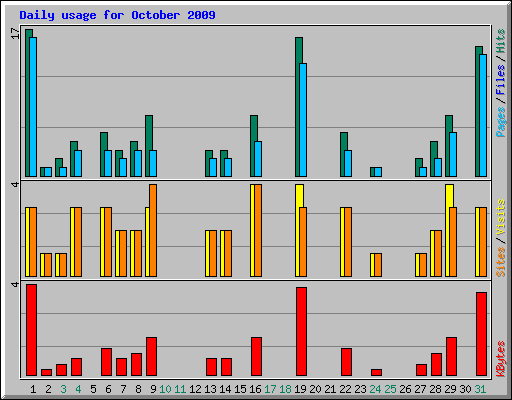Click day label "28" on the x-axis
Screen dimensions: 512x400
(435, 389)
